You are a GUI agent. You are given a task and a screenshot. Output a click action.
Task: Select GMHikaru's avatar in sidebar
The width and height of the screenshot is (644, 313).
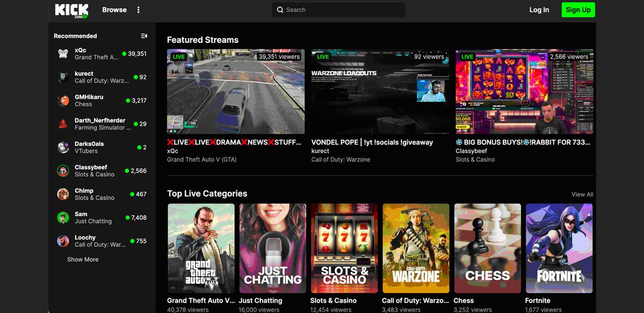[x=63, y=100]
